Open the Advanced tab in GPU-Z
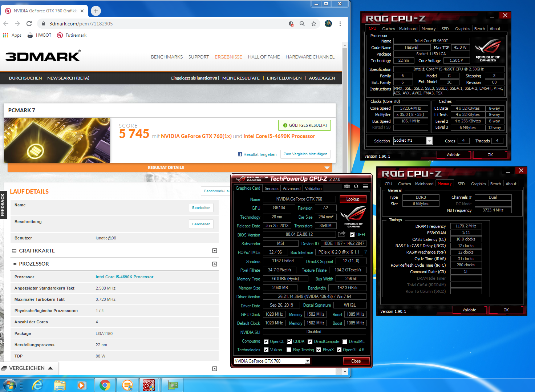The height and width of the screenshot is (392, 535). pyautogui.click(x=292, y=189)
